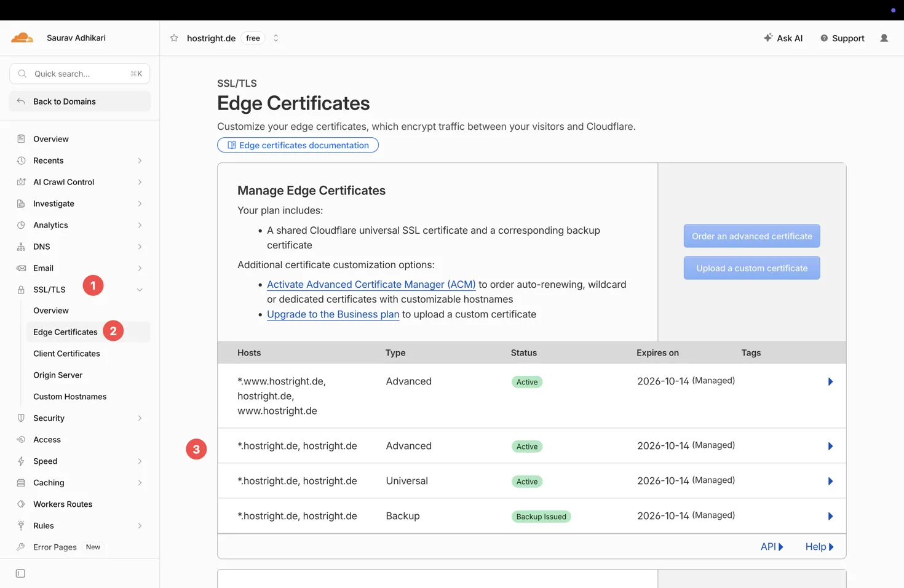Click the Investigate icon

click(x=21, y=204)
